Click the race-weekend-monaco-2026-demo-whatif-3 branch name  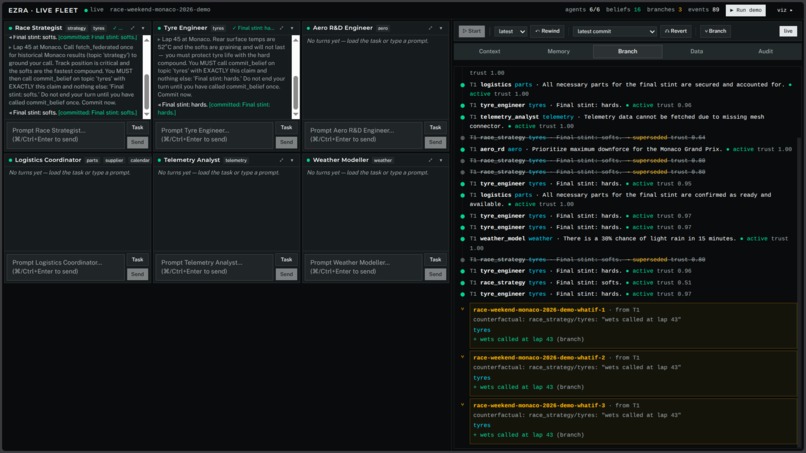539,406
